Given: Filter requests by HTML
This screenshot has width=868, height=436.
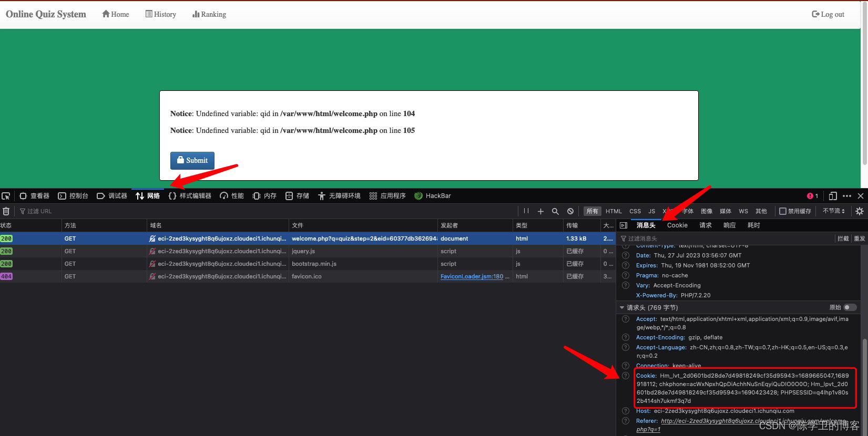Looking at the screenshot, I should click(x=614, y=211).
